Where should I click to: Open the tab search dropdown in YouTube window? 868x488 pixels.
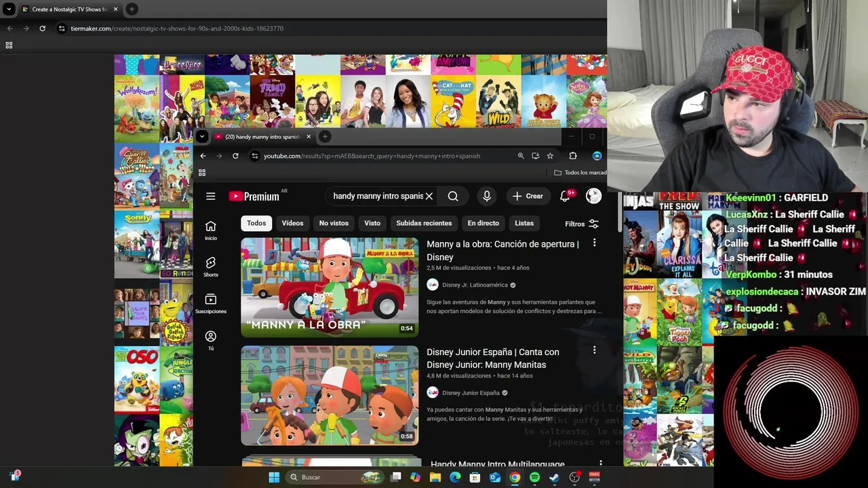(x=202, y=136)
